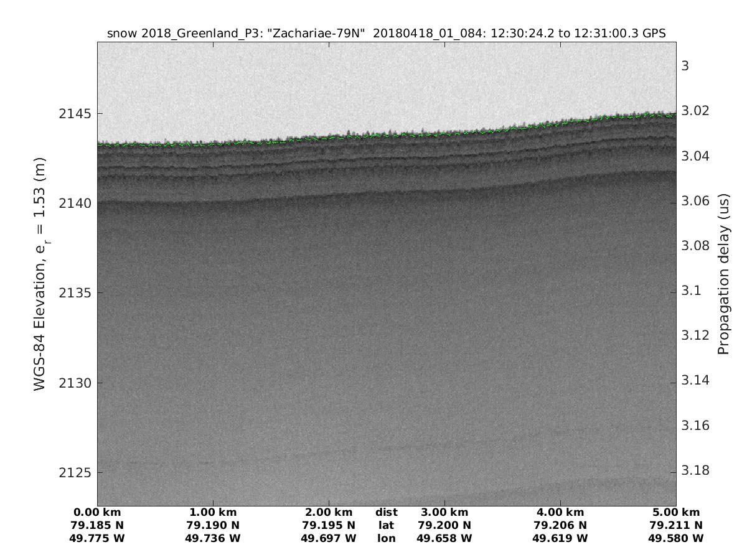The image size is (747, 560).
Task: Click the 'Propagation delay (us)' axis label
Action: (x=723, y=274)
